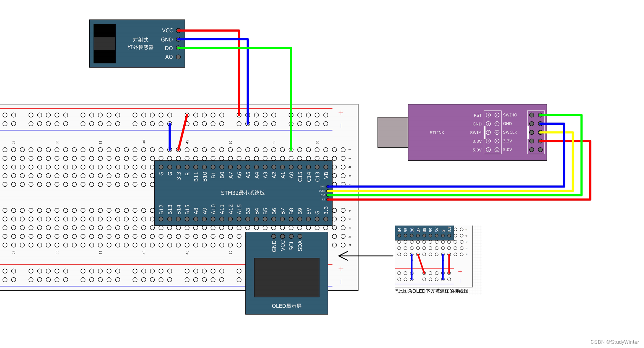Click the OLED显示屏 label
The width and height of the screenshot is (644, 348).
point(287,306)
